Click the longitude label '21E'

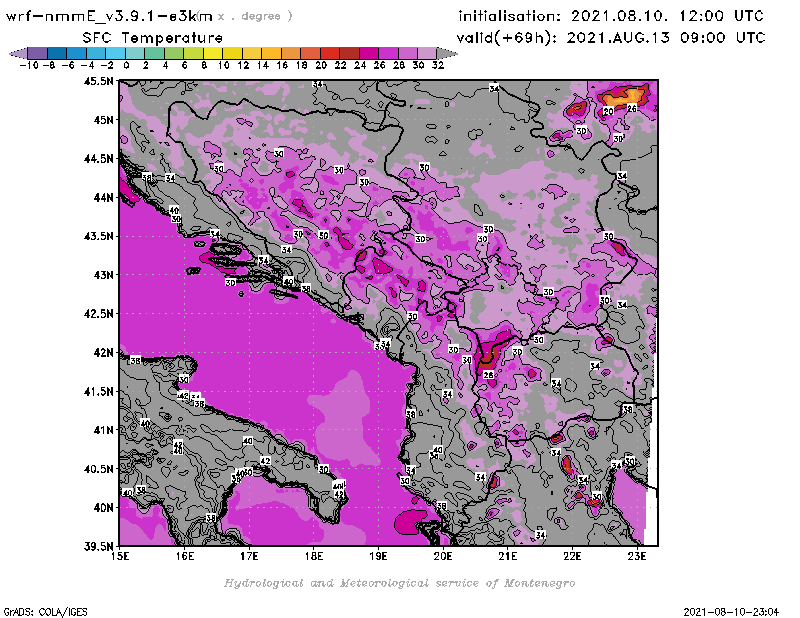[x=507, y=556]
